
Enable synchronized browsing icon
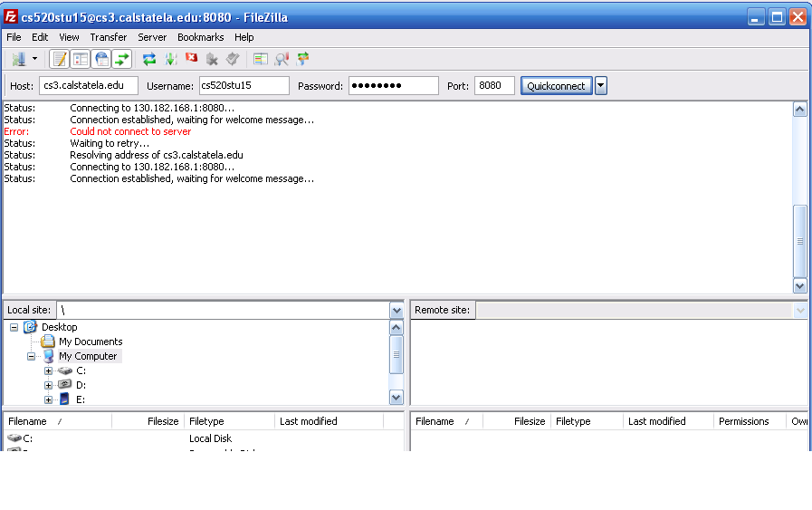click(x=302, y=59)
